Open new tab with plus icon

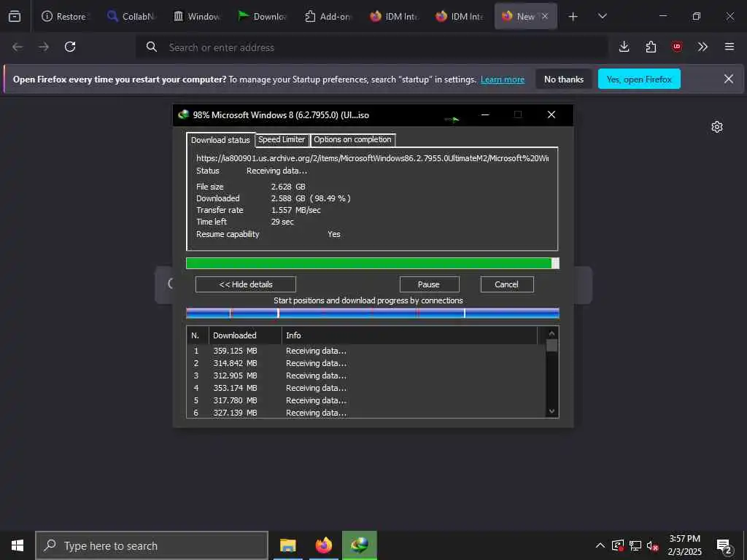573,17
